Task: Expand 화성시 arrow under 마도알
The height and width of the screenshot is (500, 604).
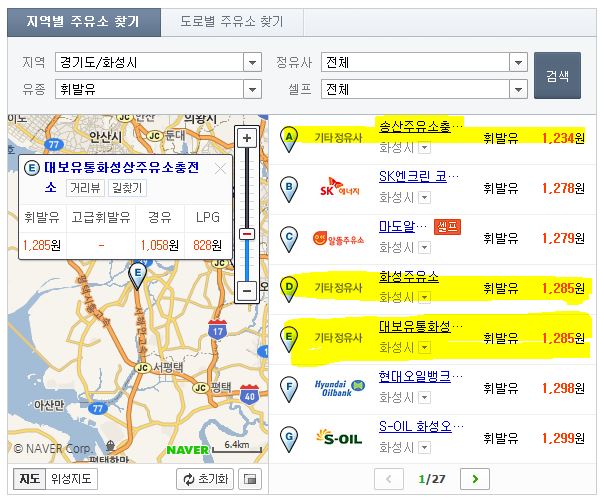Action: [424, 247]
